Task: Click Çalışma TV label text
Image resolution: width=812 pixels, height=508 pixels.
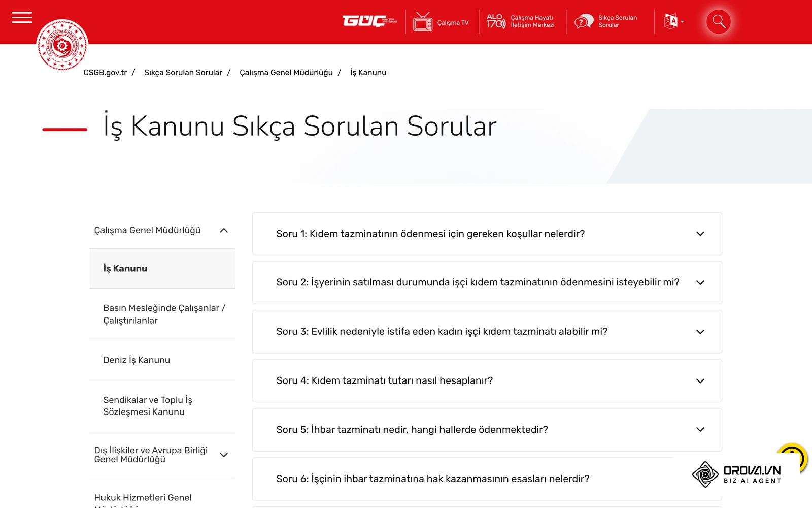Action: click(453, 23)
